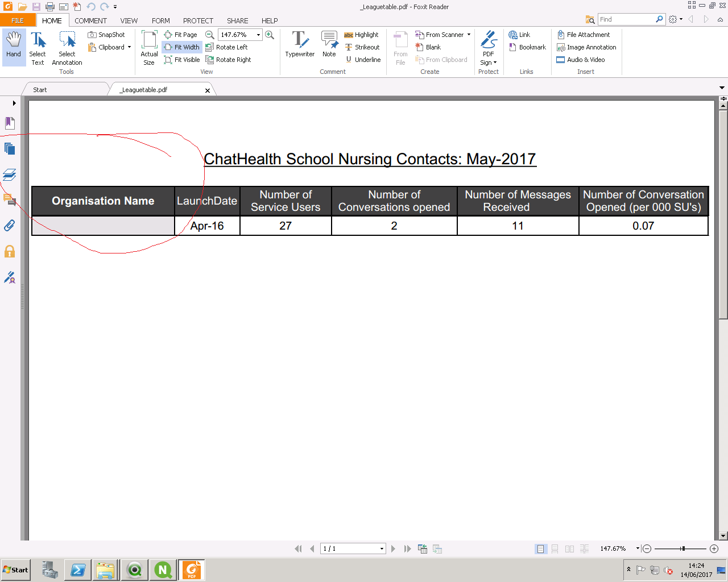The height and width of the screenshot is (582, 728).
Task: Go to the first page
Action: 298,548
